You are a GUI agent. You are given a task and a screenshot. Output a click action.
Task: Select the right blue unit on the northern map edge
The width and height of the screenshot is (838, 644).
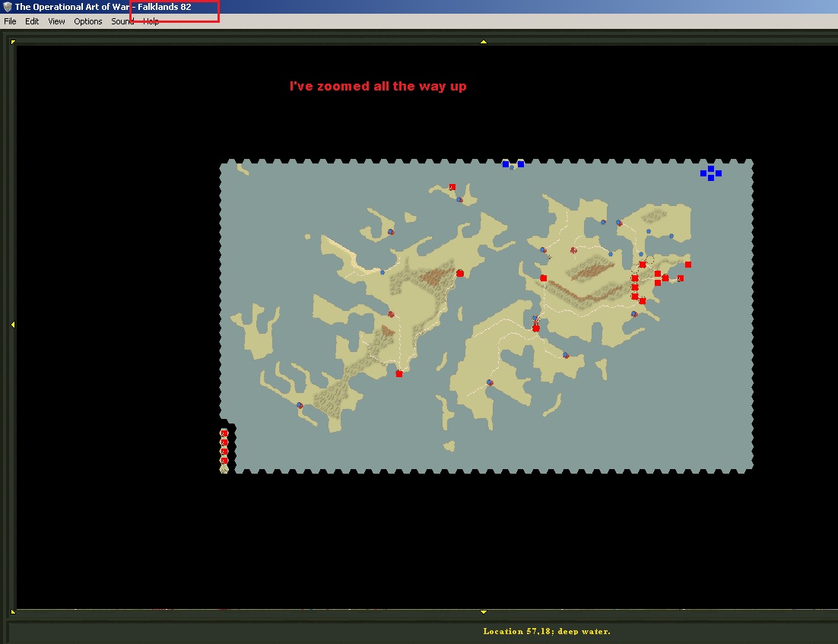pyautogui.click(x=521, y=164)
